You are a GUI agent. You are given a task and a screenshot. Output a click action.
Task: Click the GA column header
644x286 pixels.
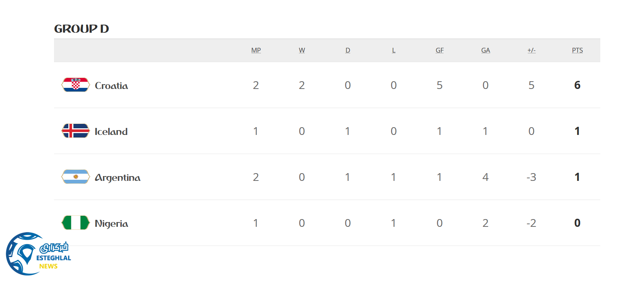(x=486, y=50)
